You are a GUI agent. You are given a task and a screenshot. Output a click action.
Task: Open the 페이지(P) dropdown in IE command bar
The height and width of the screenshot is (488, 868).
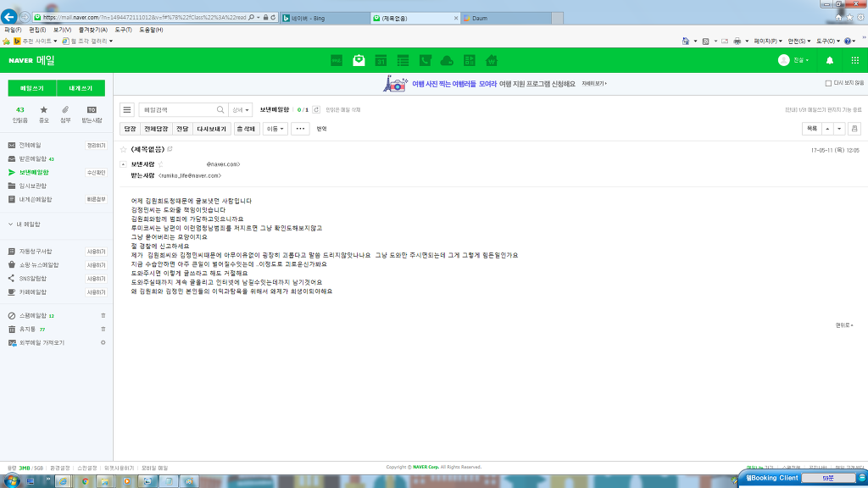click(x=768, y=41)
